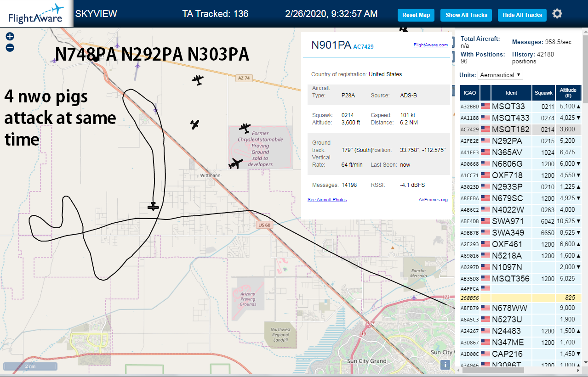
Task: Click the US flag in the N292PA row
Action: pos(485,141)
